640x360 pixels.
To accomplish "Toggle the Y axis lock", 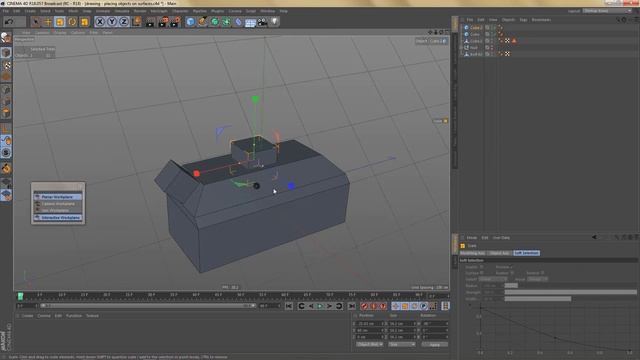I will (x=112, y=22).
